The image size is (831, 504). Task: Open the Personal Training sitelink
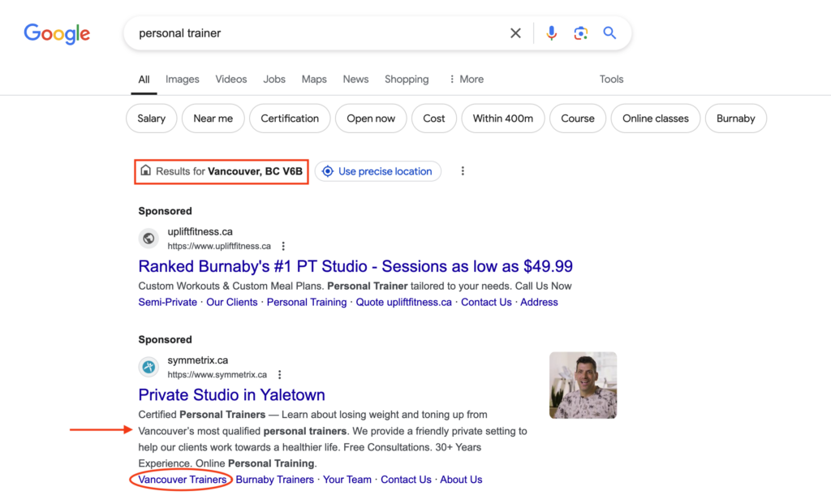pos(306,302)
